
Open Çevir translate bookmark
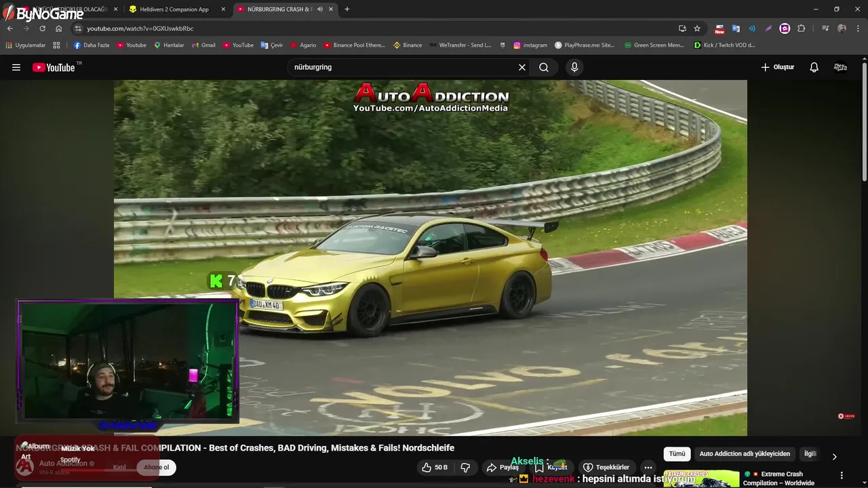point(272,45)
